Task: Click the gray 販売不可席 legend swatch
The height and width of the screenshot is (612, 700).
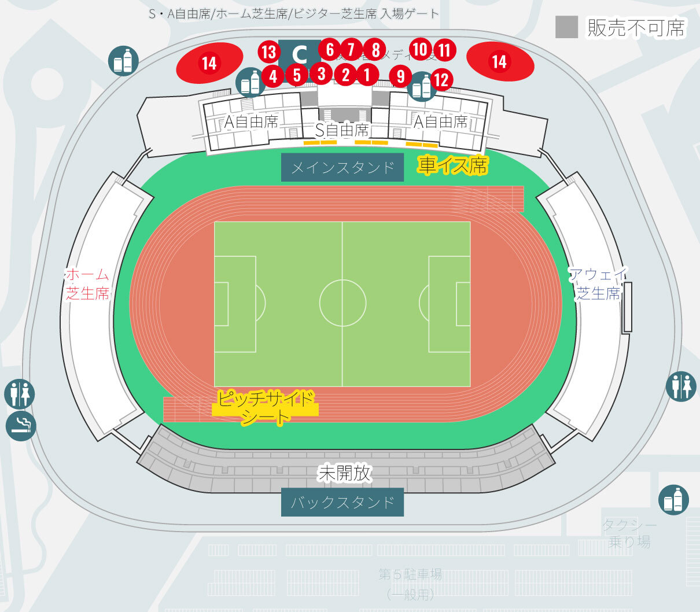Action: tap(566, 27)
